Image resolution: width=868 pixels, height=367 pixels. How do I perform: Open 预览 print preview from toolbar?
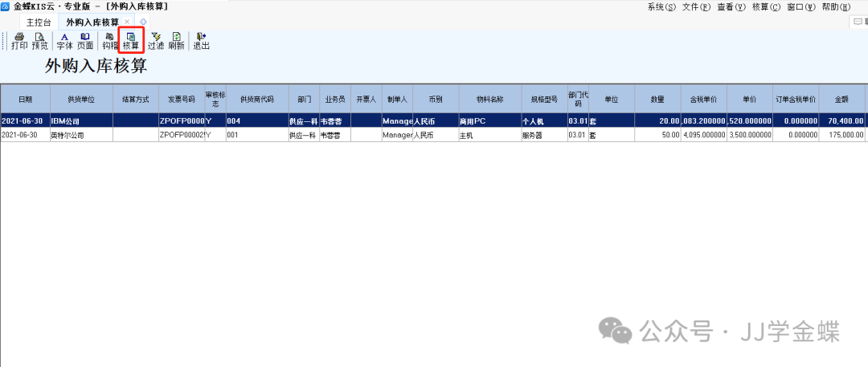pyautogui.click(x=39, y=40)
